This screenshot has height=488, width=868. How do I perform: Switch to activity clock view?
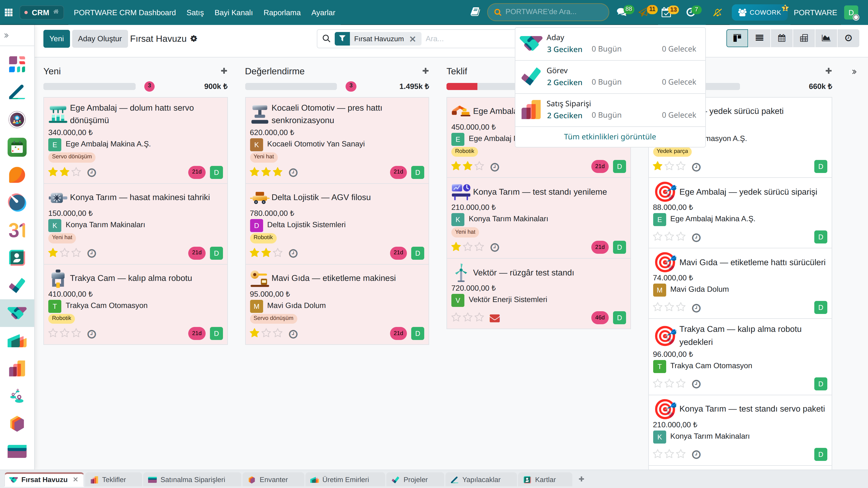point(848,38)
